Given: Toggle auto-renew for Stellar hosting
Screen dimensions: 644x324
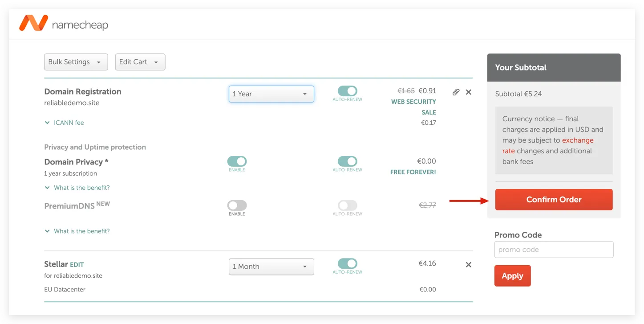Looking at the screenshot, I should (x=348, y=263).
